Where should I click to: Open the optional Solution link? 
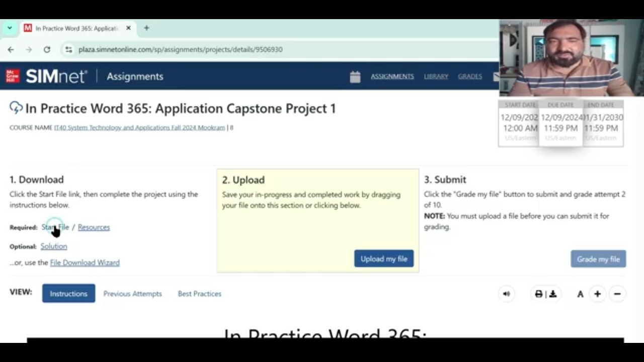point(54,246)
